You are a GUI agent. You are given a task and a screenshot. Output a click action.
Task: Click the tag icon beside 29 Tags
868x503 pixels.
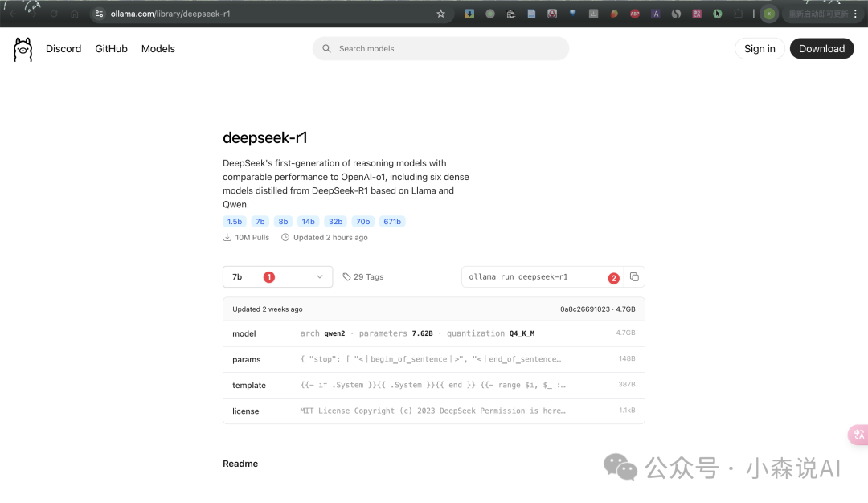point(346,276)
